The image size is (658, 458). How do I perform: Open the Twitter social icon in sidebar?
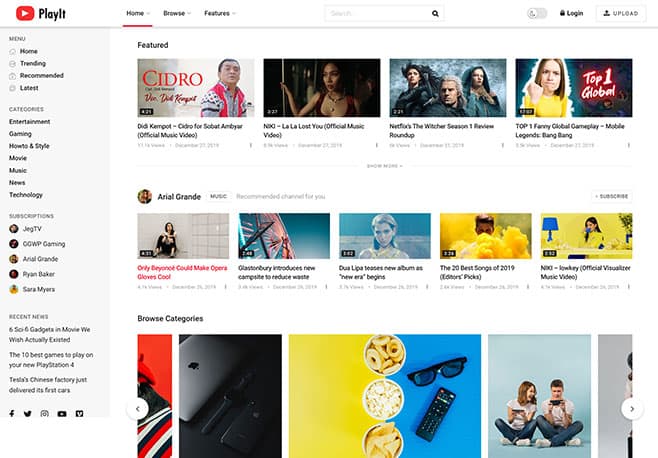(x=28, y=413)
